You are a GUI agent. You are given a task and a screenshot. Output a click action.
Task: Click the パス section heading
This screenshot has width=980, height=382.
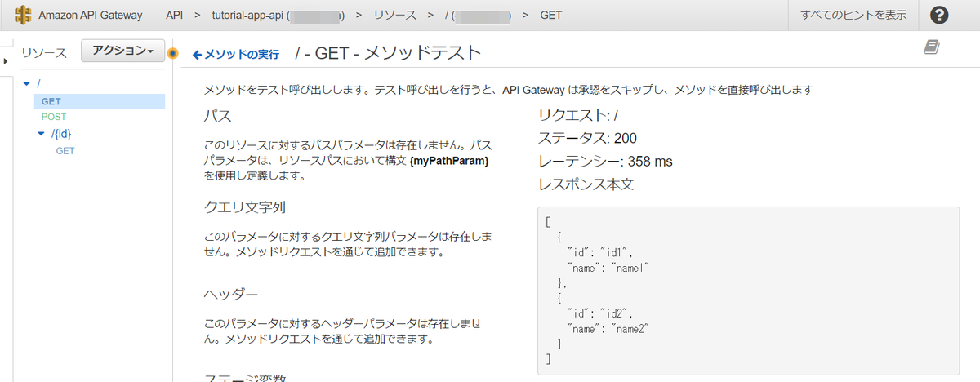coord(217,115)
